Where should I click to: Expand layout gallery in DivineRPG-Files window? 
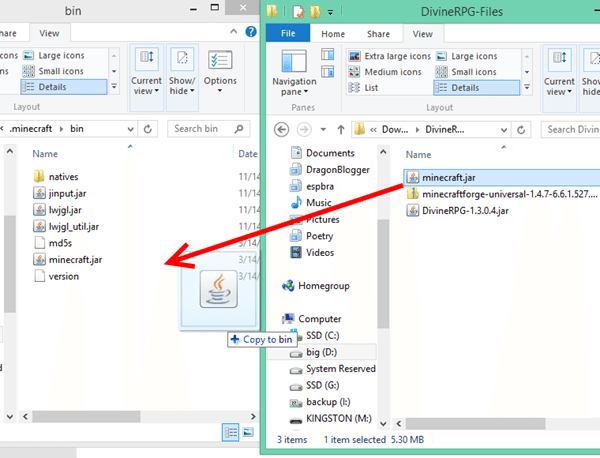[527, 88]
